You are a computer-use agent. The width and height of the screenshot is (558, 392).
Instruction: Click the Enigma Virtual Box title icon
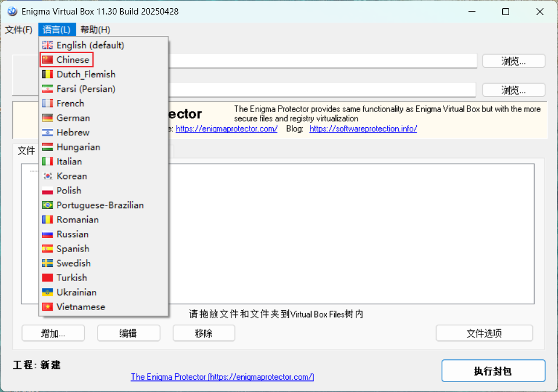click(12, 12)
